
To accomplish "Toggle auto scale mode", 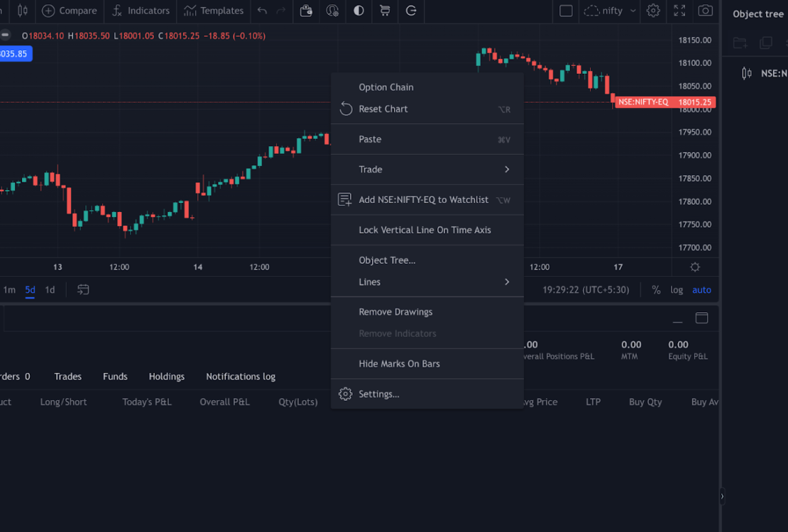I will 701,290.
